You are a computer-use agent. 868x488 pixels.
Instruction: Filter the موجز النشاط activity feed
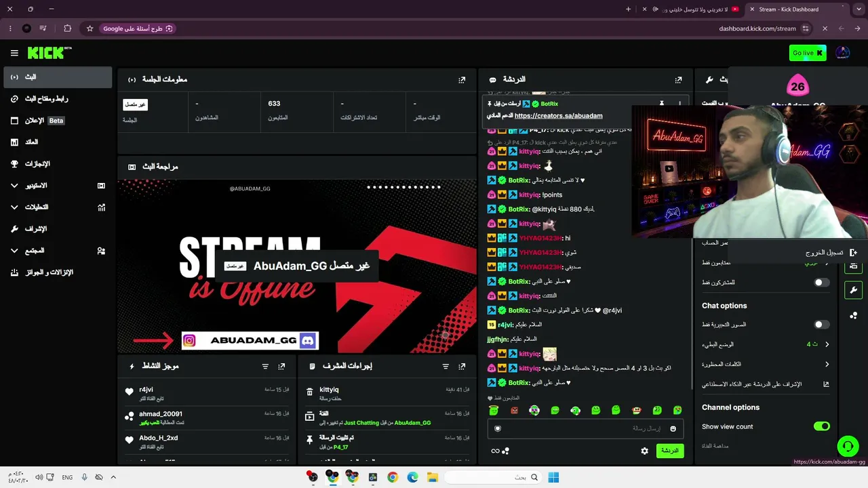[265, 366]
